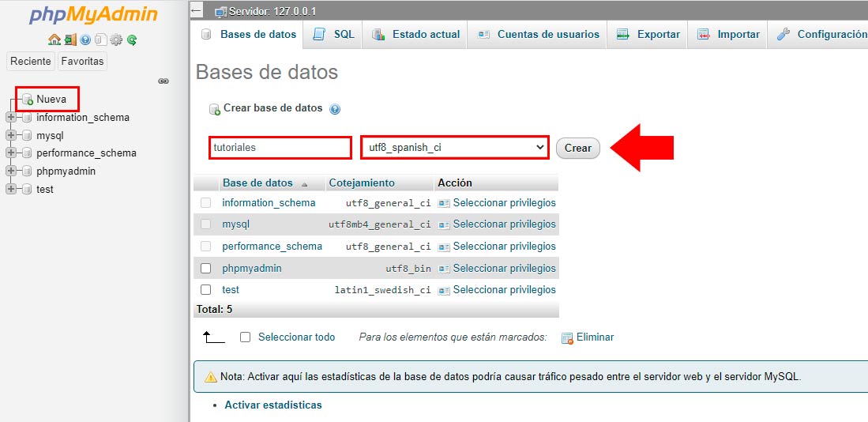The height and width of the screenshot is (422, 868).
Task: Open the Importar tab
Action: click(x=728, y=34)
